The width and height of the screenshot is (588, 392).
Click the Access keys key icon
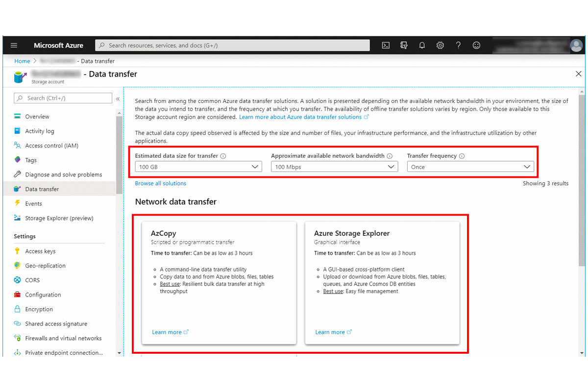(18, 251)
